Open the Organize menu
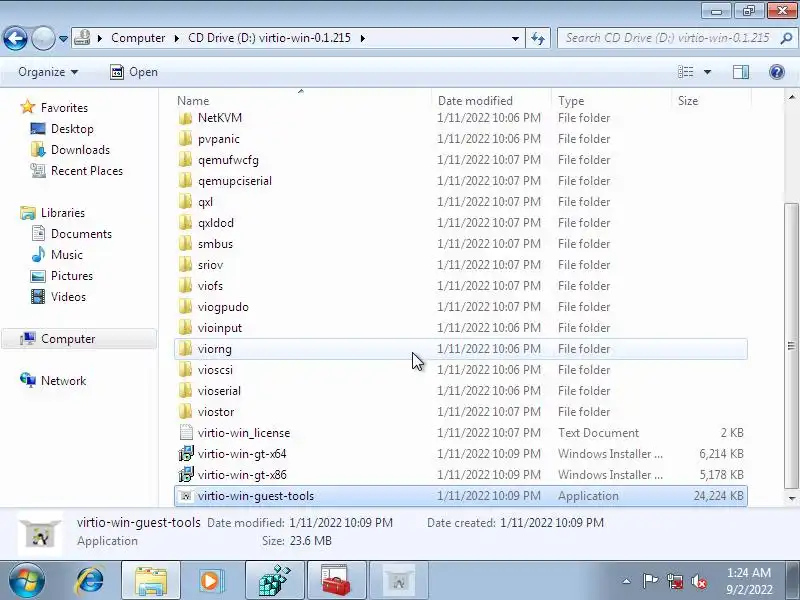The height and width of the screenshot is (600, 800). [x=48, y=72]
